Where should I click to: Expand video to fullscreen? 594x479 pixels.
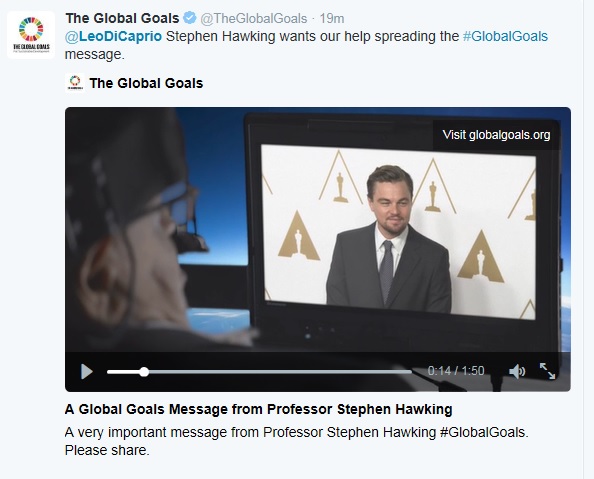click(x=547, y=371)
